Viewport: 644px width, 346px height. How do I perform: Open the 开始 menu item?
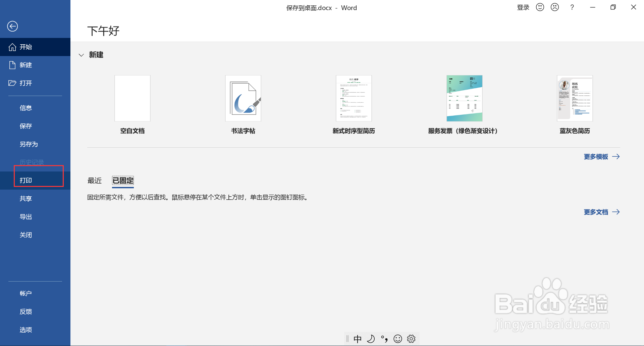point(35,47)
